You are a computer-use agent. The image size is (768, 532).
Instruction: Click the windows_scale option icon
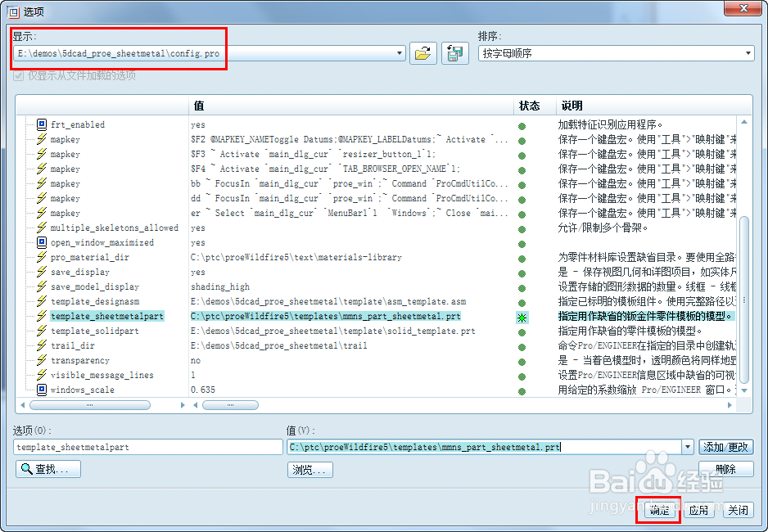click(x=42, y=390)
